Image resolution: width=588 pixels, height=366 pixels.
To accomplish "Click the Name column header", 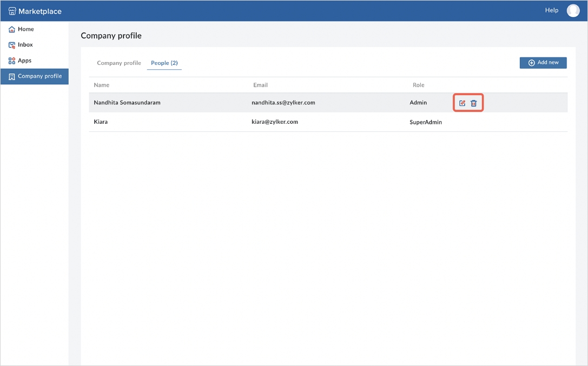I will 102,85.
